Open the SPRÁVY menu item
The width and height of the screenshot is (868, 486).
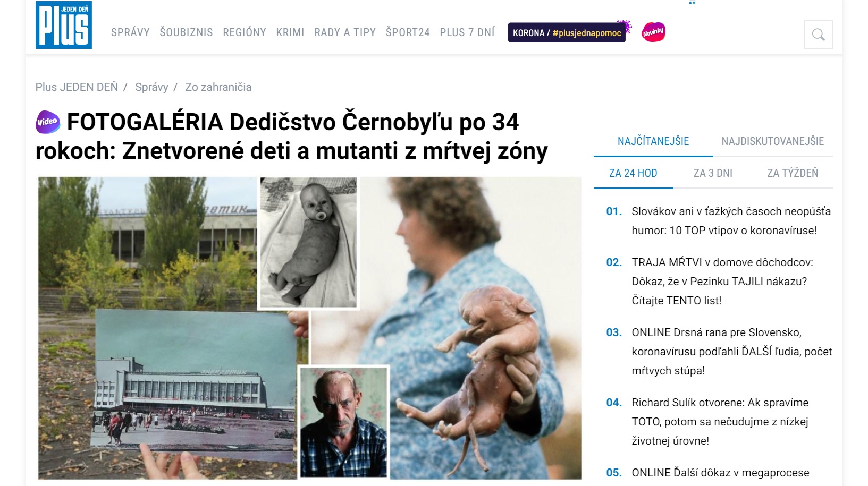coord(130,32)
